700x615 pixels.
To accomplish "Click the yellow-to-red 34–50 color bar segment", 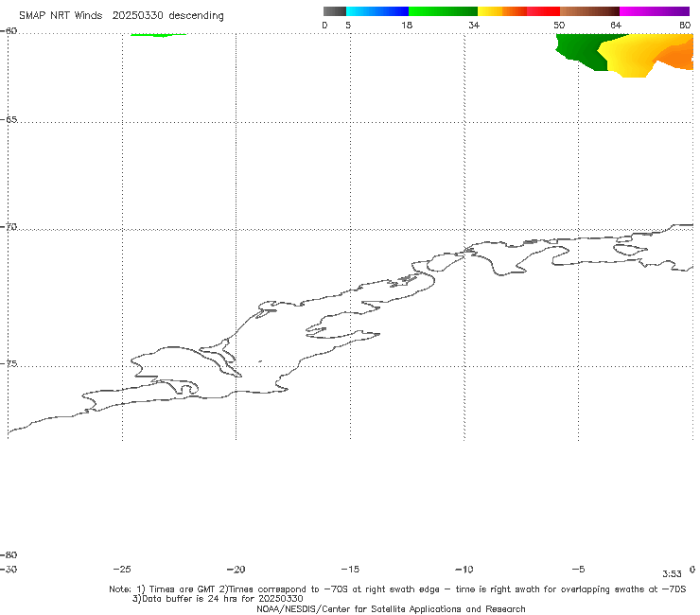I will point(518,11).
